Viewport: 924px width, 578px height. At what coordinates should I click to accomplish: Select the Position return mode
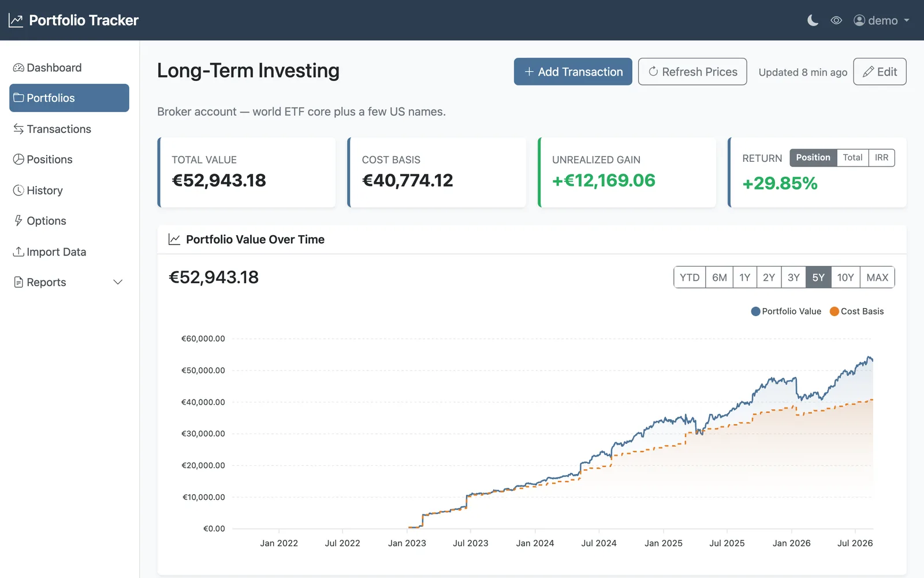[813, 158]
